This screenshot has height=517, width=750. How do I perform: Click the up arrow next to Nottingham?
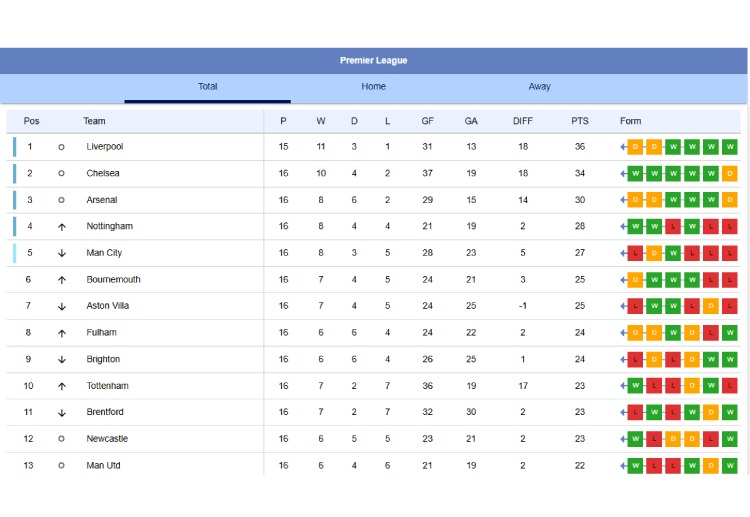pyautogui.click(x=62, y=227)
